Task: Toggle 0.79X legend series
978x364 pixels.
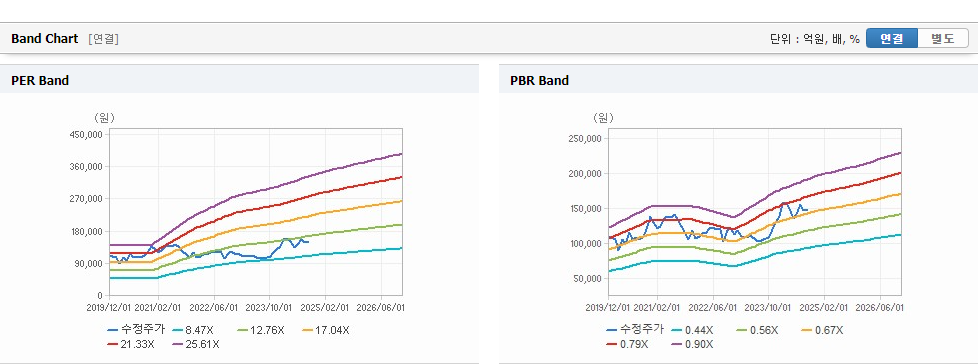Action: [x=627, y=344]
